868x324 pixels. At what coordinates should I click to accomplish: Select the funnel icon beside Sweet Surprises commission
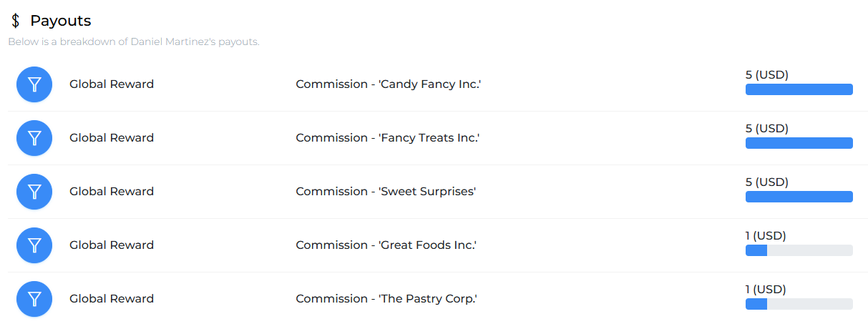click(x=34, y=192)
